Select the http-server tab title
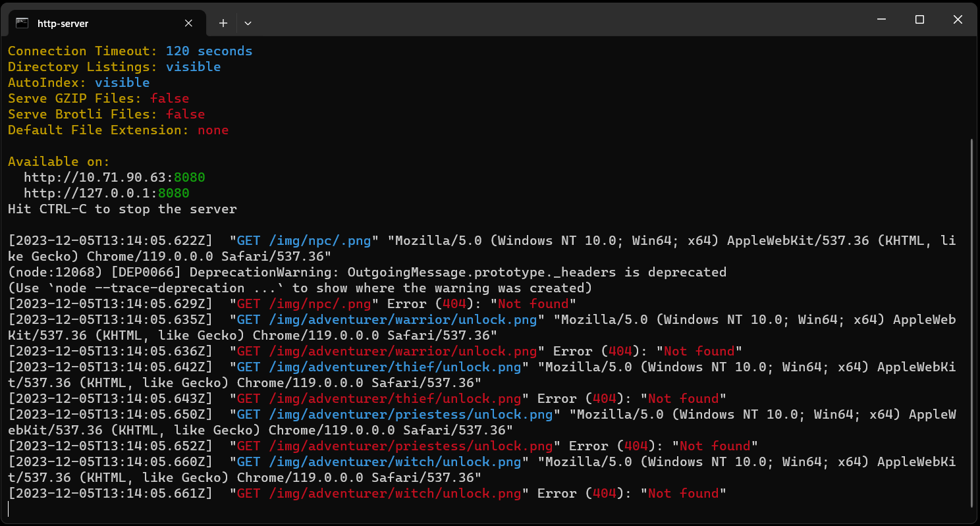Screen dimensions: 980x526 [x=63, y=24]
